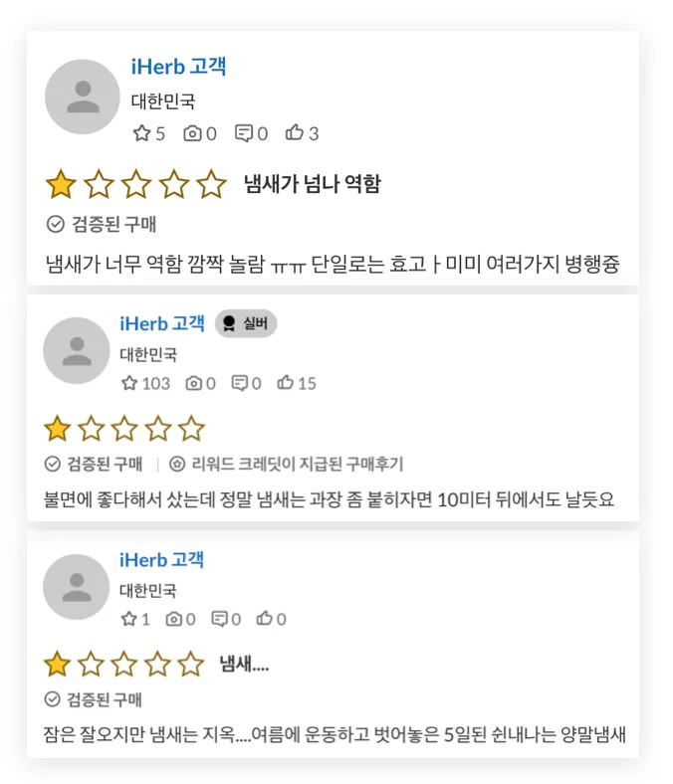Click the thumbs-up icon showing 0 likes
Screen dimensions: 673x784
[x=265, y=619]
